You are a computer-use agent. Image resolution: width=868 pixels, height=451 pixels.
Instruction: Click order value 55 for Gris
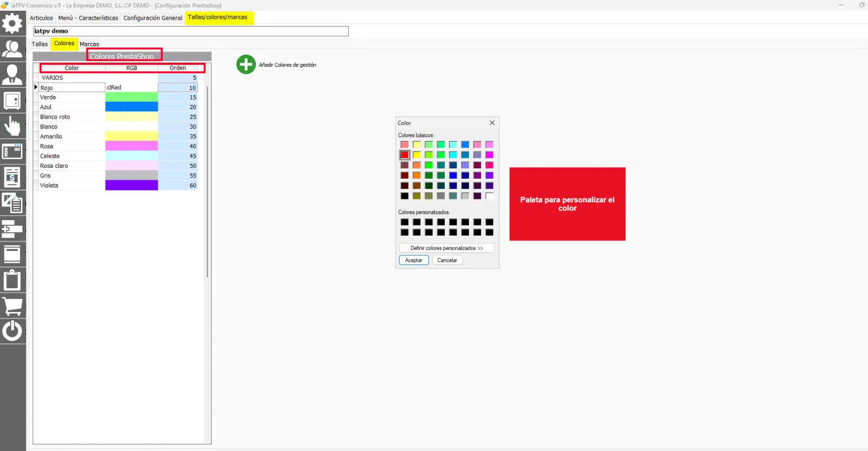pyautogui.click(x=178, y=176)
